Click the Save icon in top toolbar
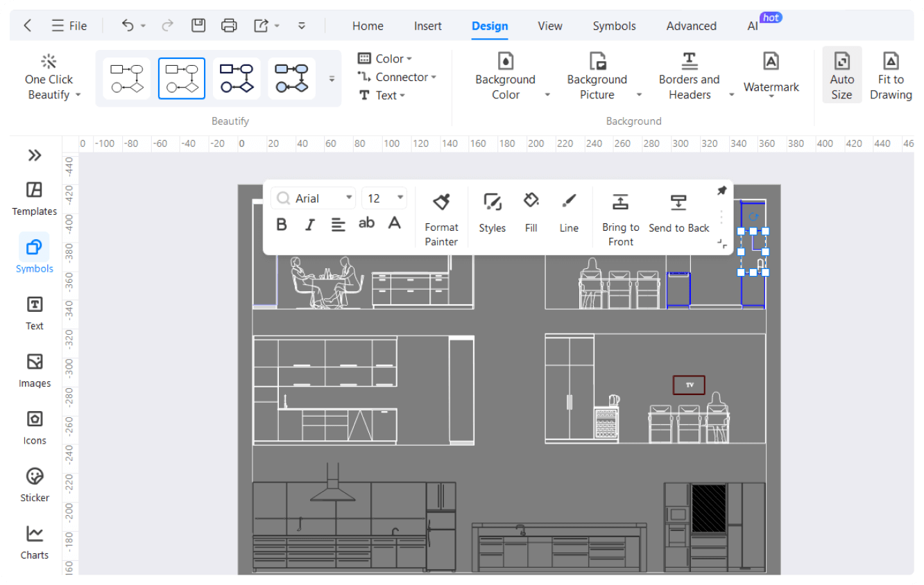Viewport: 924px width, 585px height. coord(198,26)
